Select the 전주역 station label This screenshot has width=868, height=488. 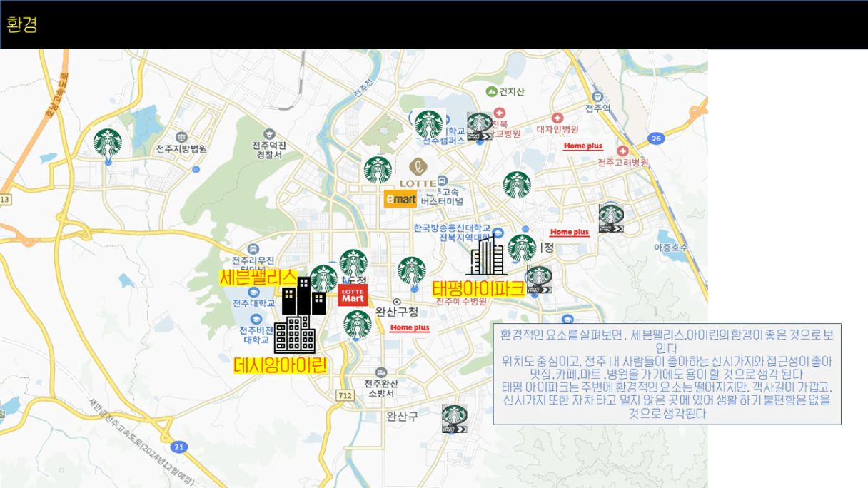(x=597, y=108)
